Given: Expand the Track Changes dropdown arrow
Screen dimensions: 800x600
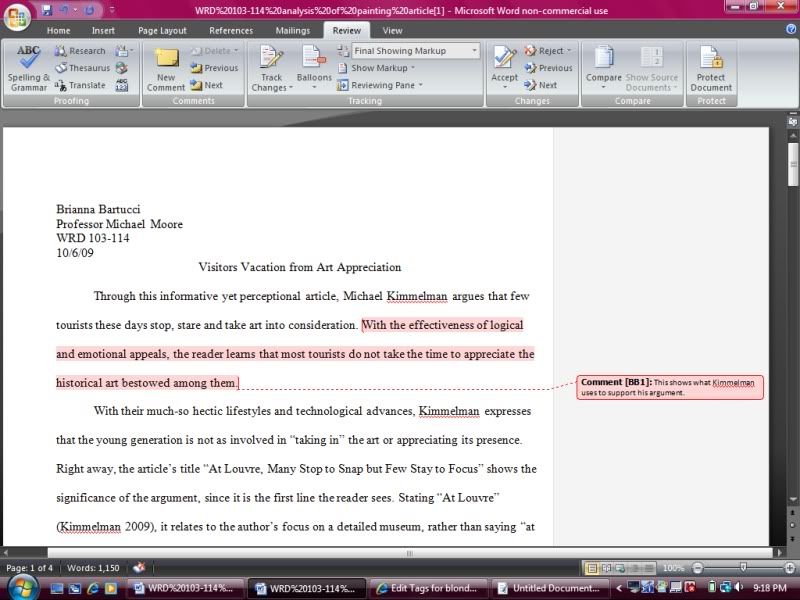Looking at the screenshot, I should [x=291, y=88].
